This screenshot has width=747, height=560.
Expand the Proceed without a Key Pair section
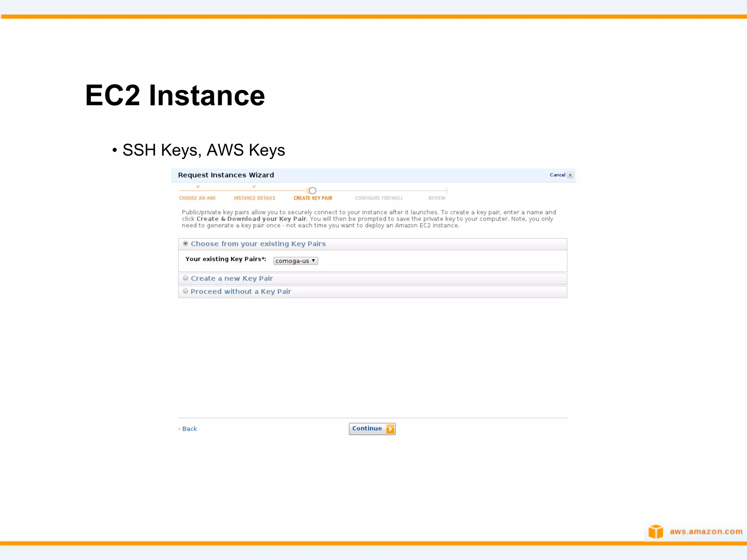click(x=241, y=292)
